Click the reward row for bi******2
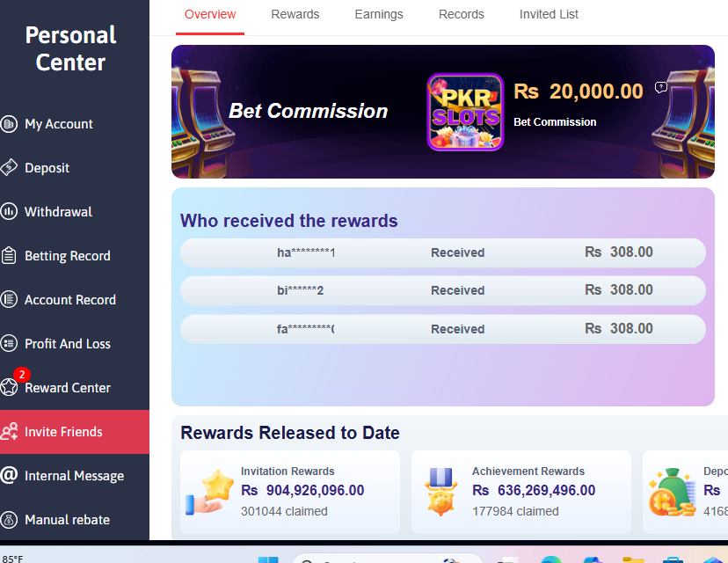This screenshot has height=563, width=728. click(443, 291)
